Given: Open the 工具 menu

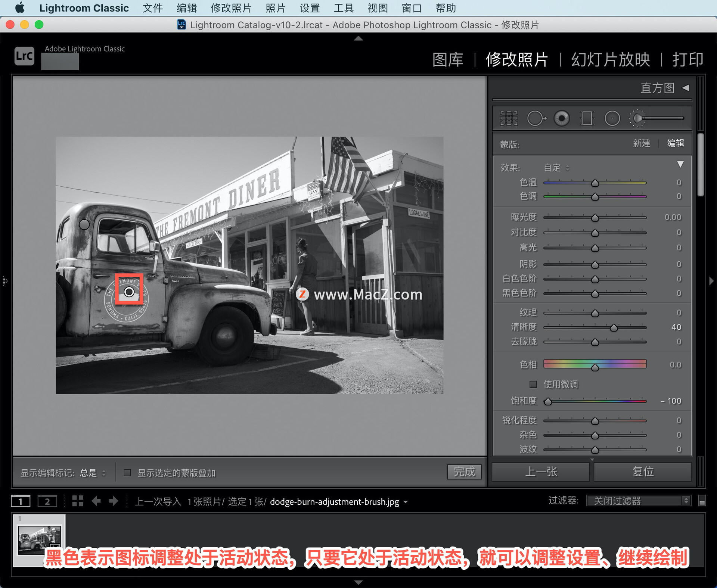Looking at the screenshot, I should pyautogui.click(x=344, y=8).
